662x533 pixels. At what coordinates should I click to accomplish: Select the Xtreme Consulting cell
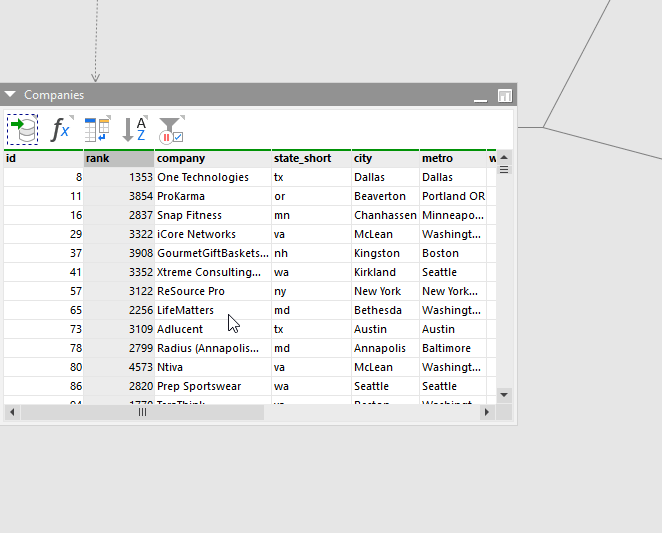pyautogui.click(x=213, y=272)
